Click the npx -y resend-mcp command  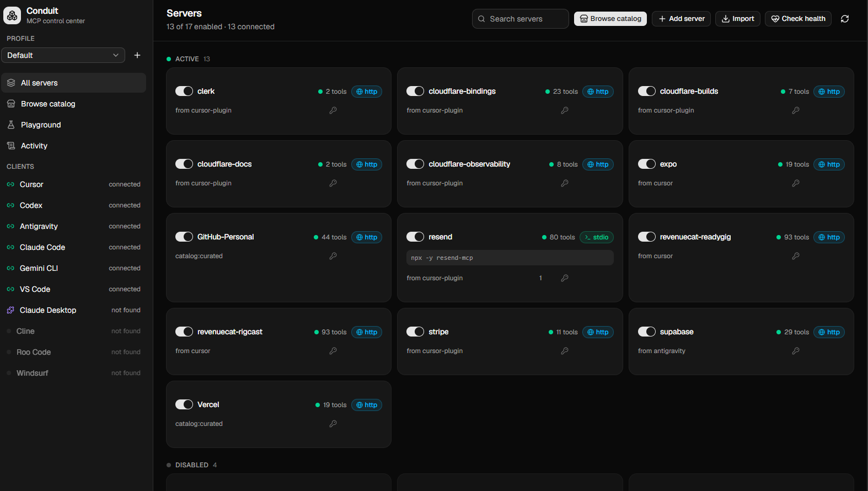coord(510,258)
